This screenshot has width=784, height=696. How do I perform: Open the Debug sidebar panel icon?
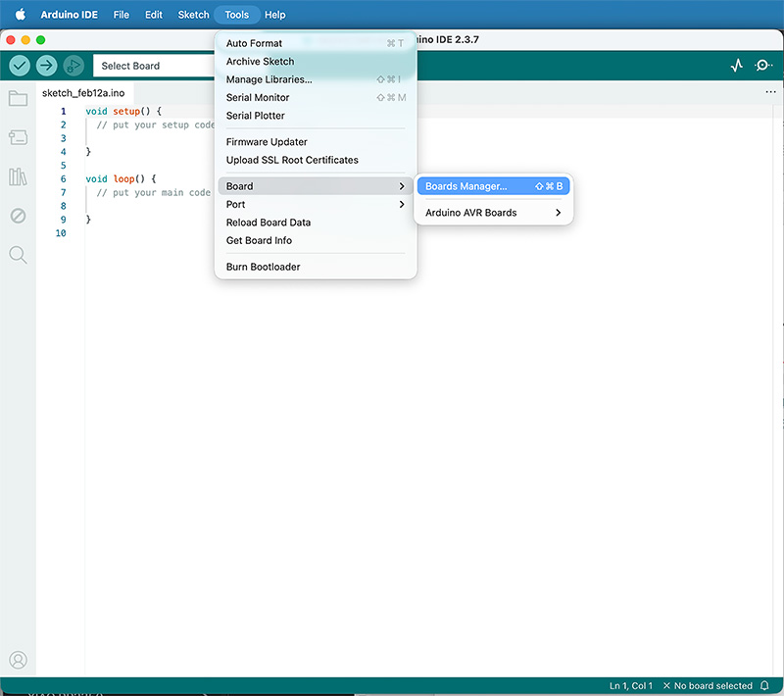(x=18, y=216)
